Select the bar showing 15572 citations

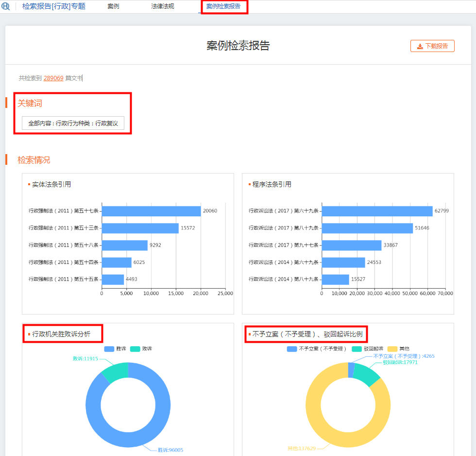point(140,228)
